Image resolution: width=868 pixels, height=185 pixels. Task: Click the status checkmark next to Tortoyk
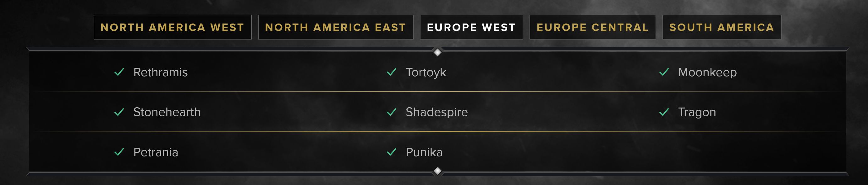click(x=392, y=72)
